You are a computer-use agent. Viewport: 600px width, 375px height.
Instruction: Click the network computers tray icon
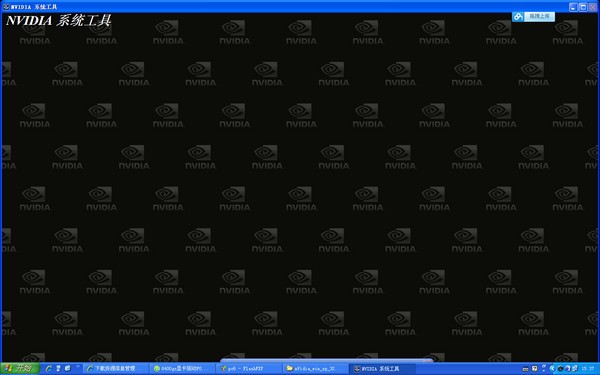coord(575,368)
